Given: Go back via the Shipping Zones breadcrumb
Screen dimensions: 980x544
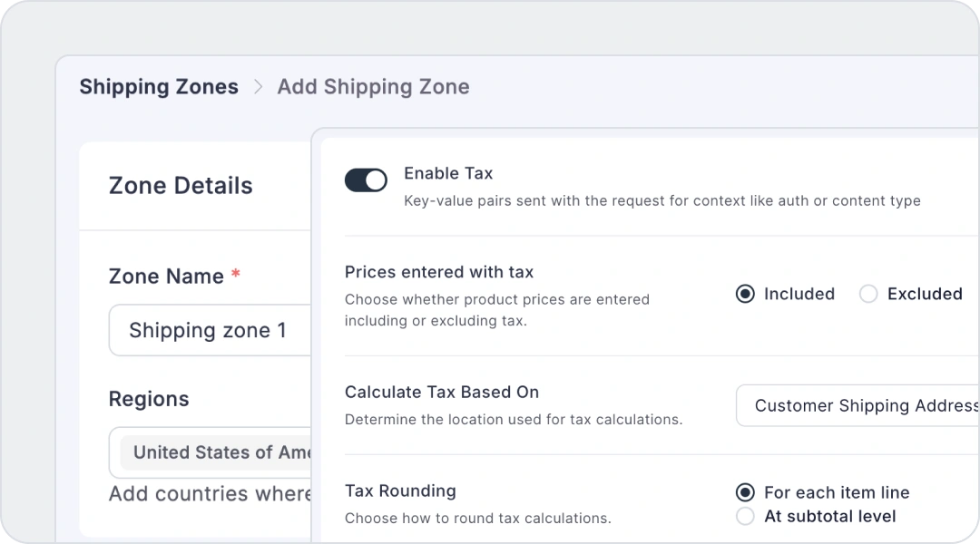Looking at the screenshot, I should 159,86.
